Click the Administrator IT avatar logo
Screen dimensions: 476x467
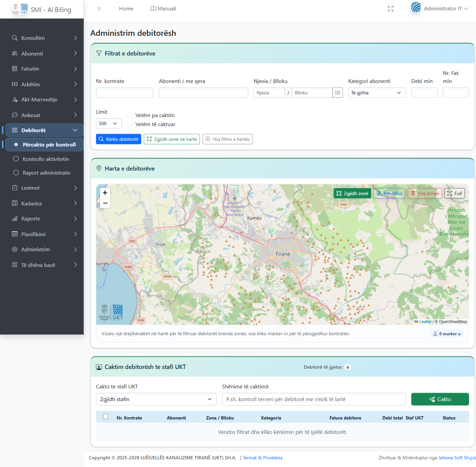click(416, 7)
